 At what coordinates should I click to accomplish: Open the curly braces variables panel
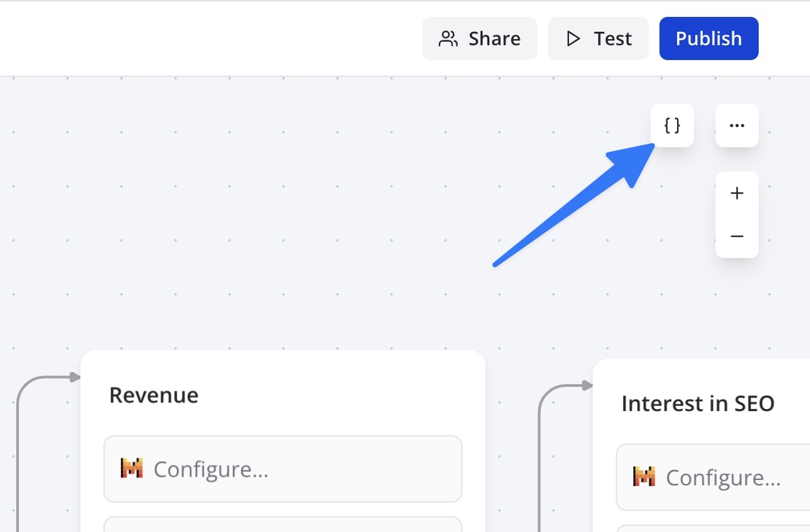point(672,126)
